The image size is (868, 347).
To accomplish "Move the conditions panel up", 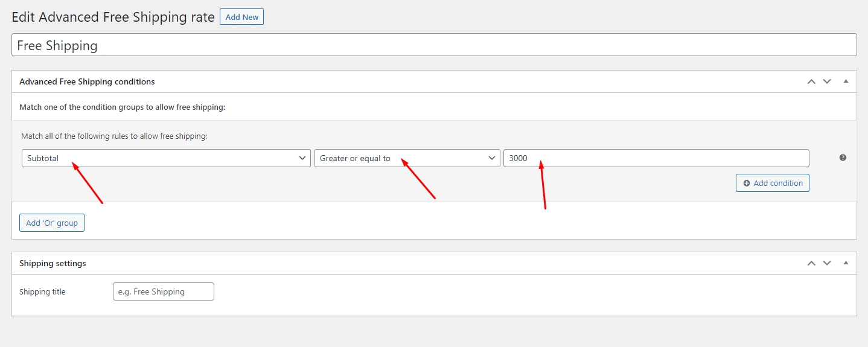I will coord(811,81).
